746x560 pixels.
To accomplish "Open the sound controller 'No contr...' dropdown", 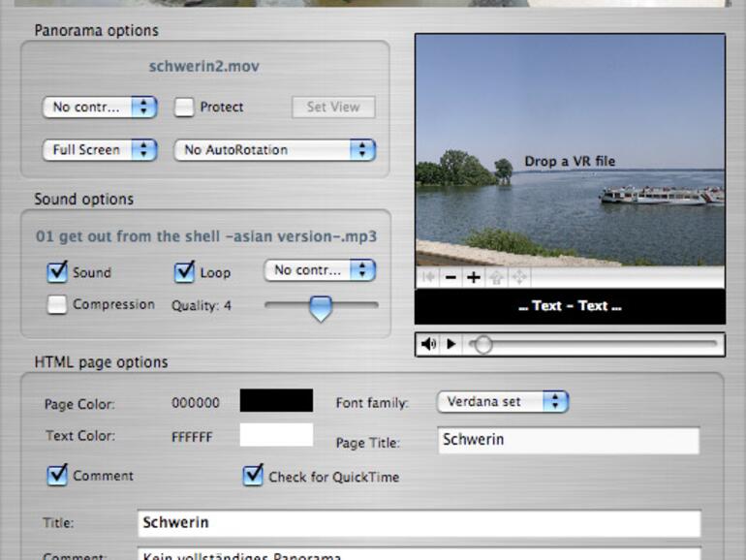I will [320, 270].
